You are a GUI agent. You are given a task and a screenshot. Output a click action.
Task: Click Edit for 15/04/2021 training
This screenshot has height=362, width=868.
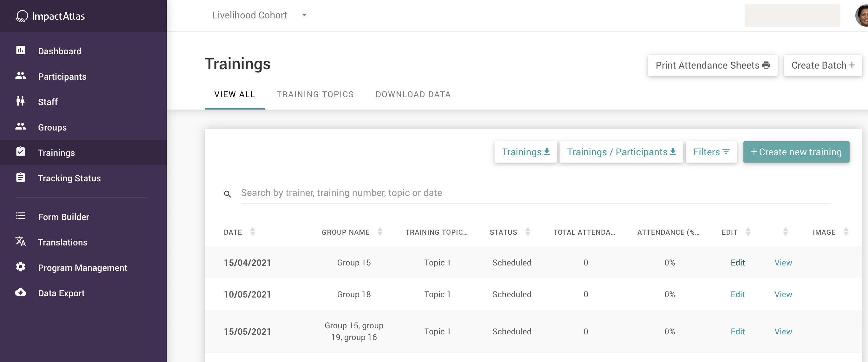737,263
